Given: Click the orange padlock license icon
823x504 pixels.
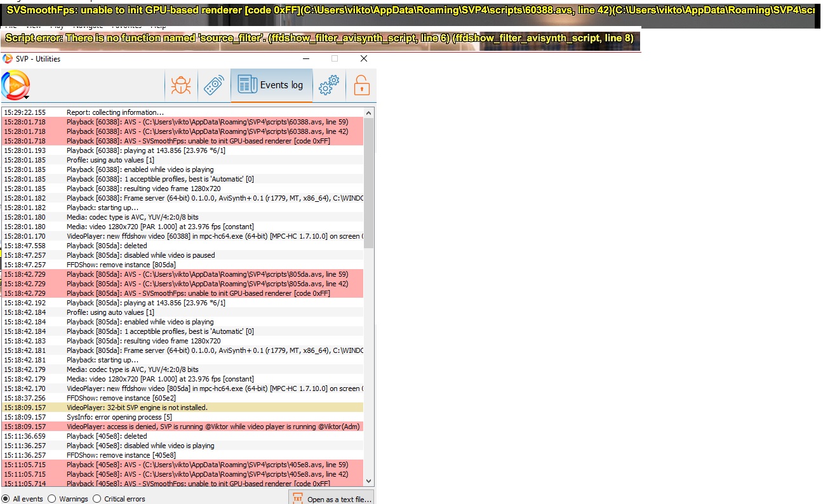Looking at the screenshot, I should click(x=361, y=86).
